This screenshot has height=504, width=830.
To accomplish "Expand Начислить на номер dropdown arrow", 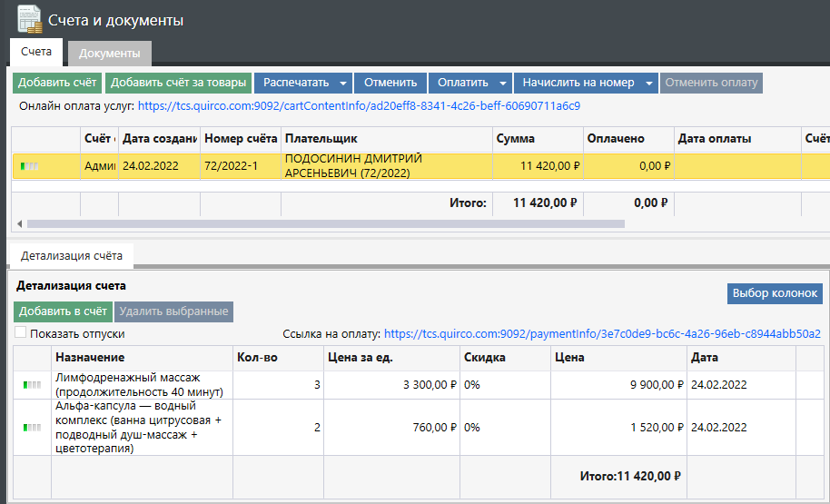I will pos(649,83).
